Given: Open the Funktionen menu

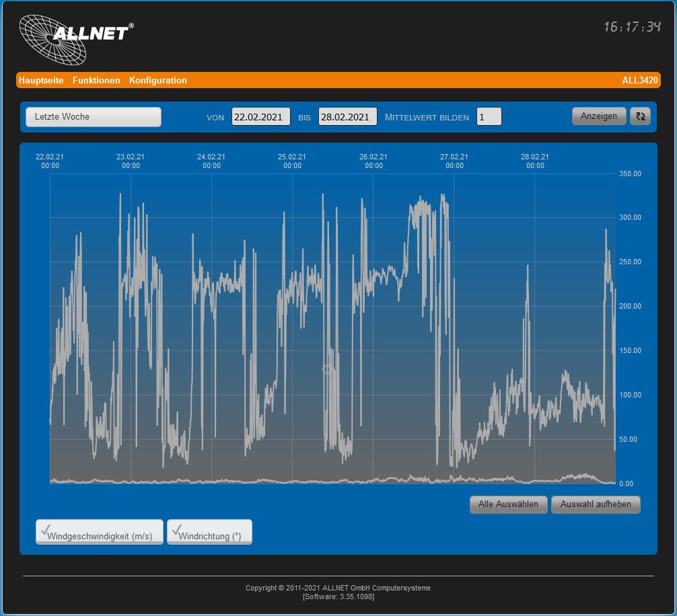Looking at the screenshot, I should click(x=96, y=80).
